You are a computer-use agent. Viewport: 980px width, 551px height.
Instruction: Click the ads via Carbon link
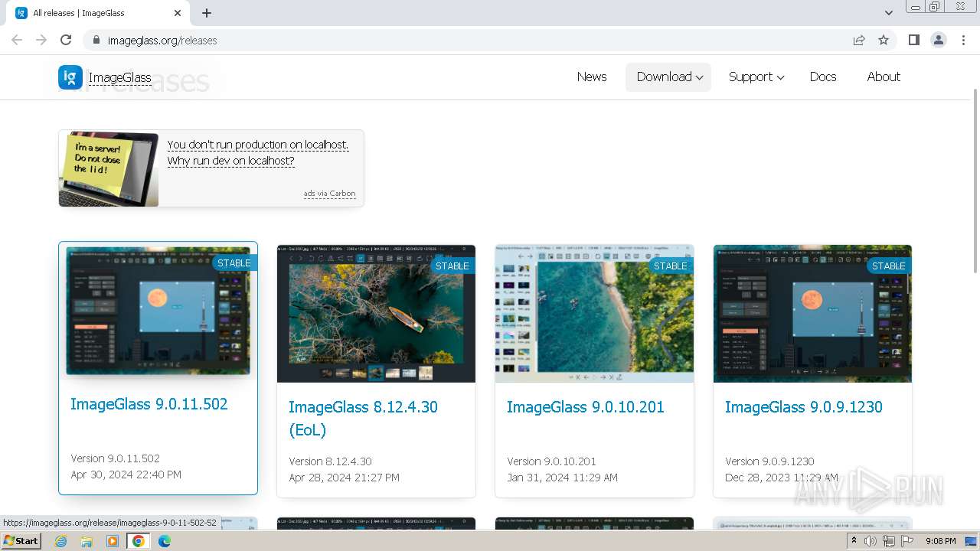(x=329, y=194)
